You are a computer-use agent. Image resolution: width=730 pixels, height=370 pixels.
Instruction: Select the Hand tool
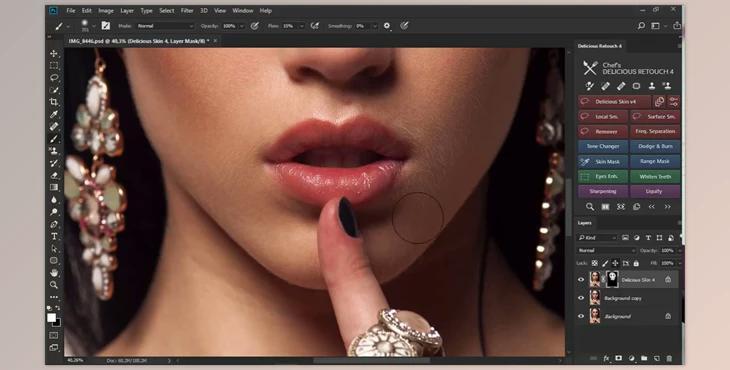tap(54, 273)
